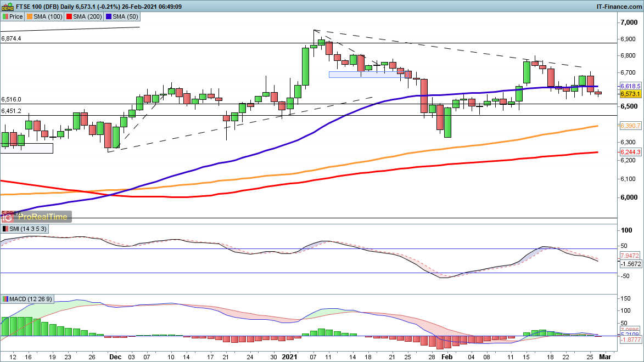Click the 6,390.7 SMA 100 price tag
Image resolution: width=644 pixels, height=362 pixels.
pyautogui.click(x=630, y=126)
